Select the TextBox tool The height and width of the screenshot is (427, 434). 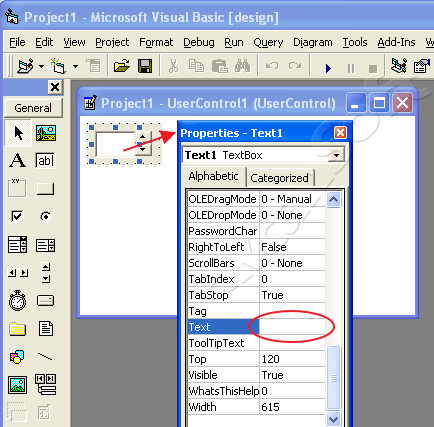pos(45,160)
